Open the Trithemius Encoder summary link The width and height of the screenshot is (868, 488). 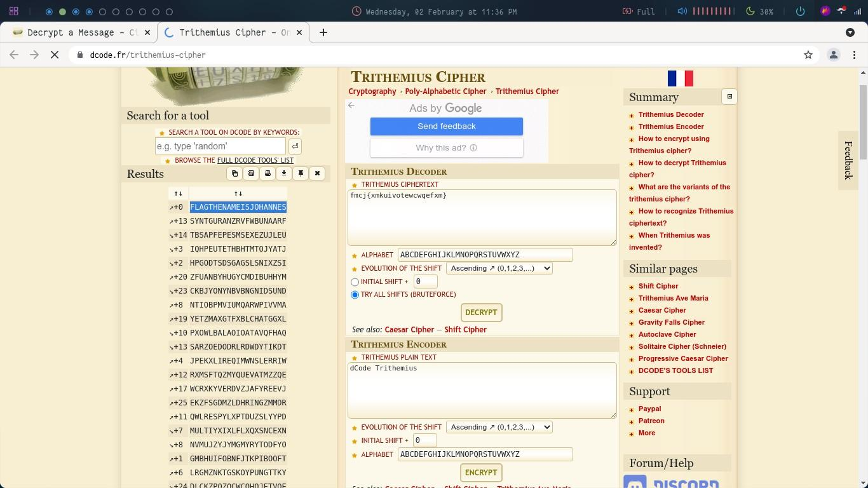pyautogui.click(x=671, y=127)
